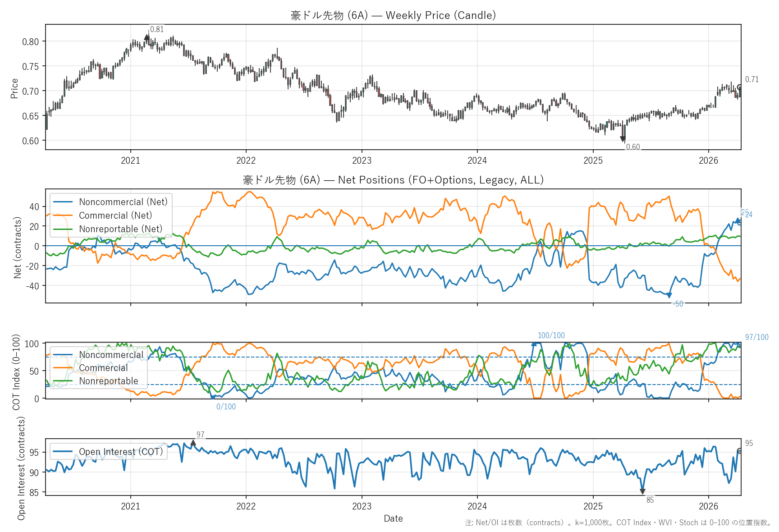Click the Date x-axis label at the bottom
The image size is (779, 532).
[x=393, y=518]
